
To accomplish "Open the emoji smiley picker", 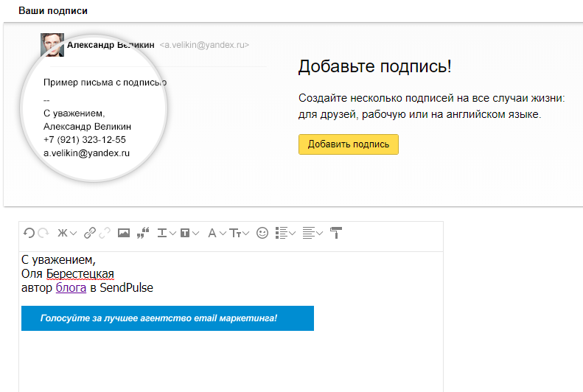I will (262, 233).
